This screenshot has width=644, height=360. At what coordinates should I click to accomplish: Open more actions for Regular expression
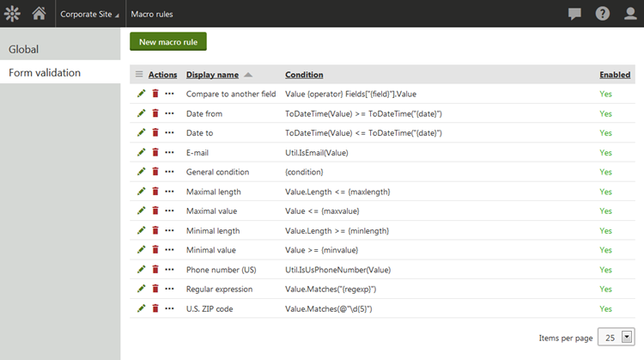coord(169,289)
